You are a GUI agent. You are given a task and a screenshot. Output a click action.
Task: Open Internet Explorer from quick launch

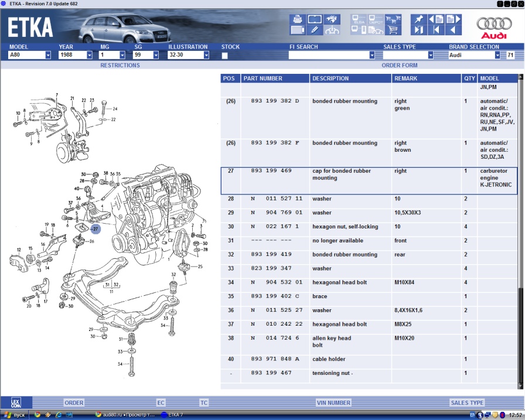coord(59,415)
